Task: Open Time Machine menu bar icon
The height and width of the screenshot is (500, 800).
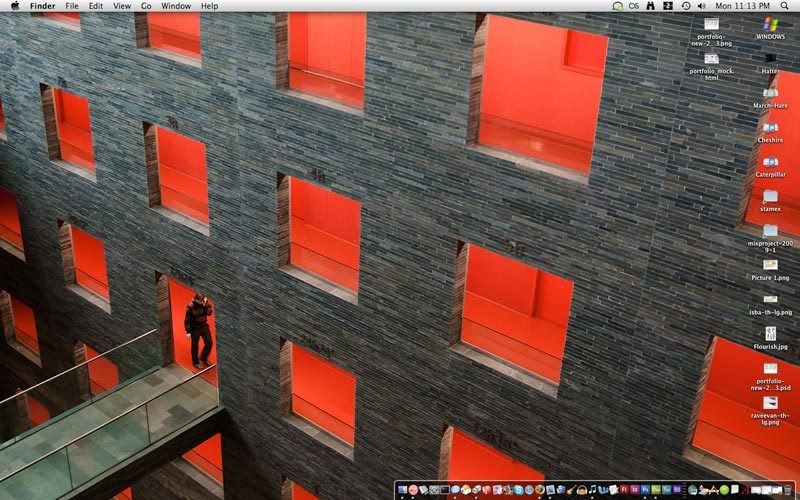Action: 685,6
